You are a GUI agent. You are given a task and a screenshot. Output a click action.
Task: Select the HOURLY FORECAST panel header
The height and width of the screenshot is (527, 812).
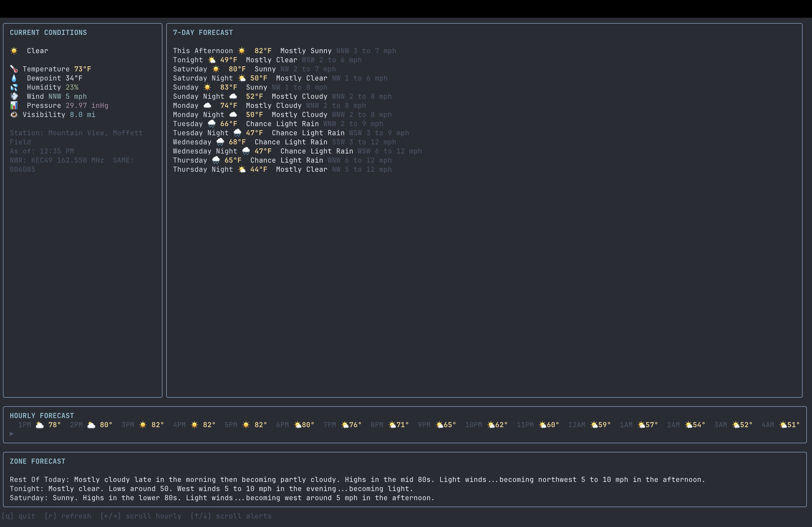[x=42, y=415]
